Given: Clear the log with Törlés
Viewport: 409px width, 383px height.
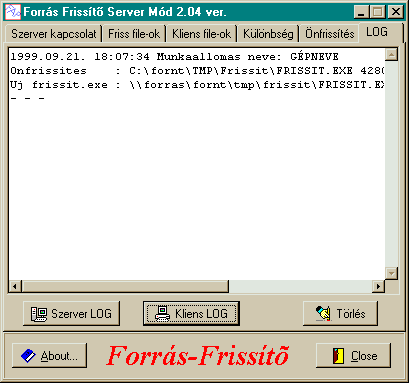Looking at the screenshot, I should coord(340,314).
